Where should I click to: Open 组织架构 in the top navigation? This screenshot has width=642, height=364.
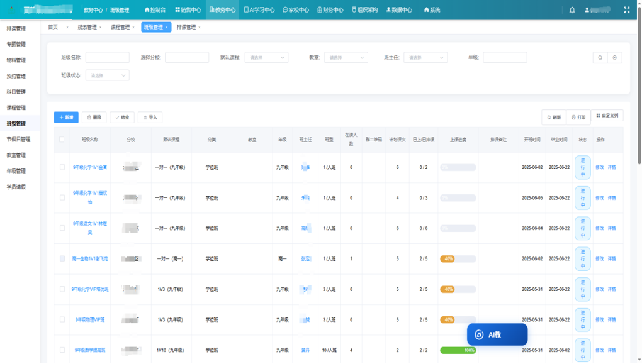365,10
